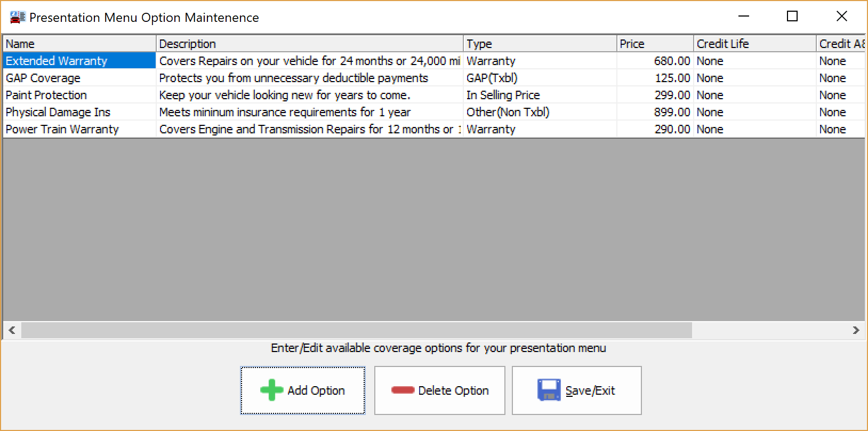Click the horizontal scrollbar thumb

tap(356, 330)
